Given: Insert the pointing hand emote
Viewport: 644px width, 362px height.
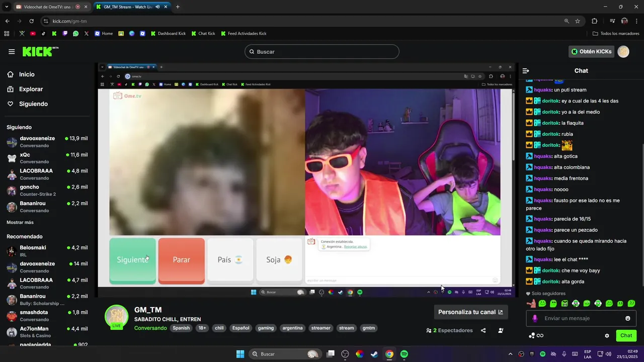Looking at the screenshot, I should (x=531, y=303).
